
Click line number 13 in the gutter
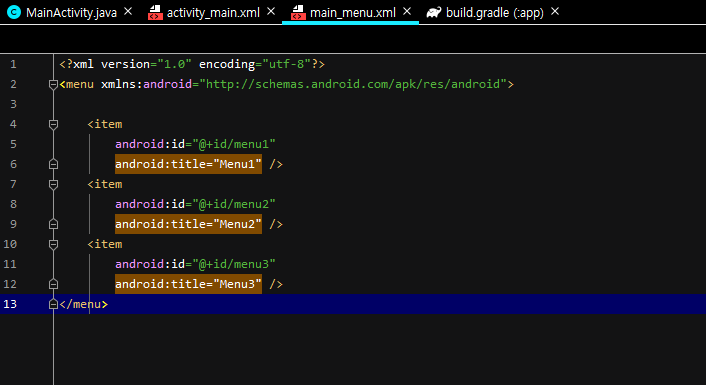tap(10, 304)
